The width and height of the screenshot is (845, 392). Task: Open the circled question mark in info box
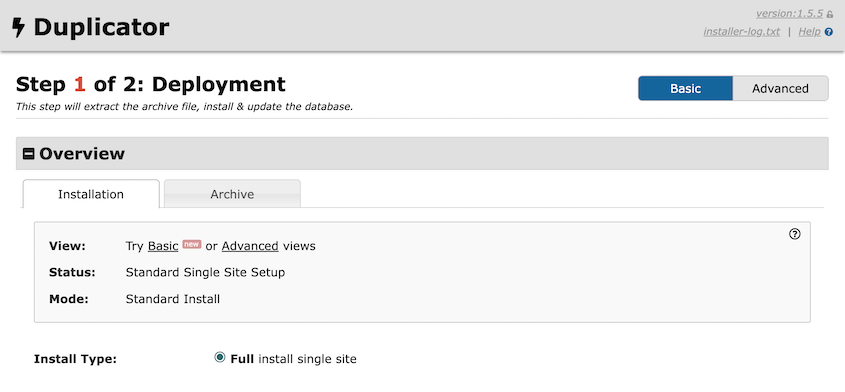pos(794,234)
